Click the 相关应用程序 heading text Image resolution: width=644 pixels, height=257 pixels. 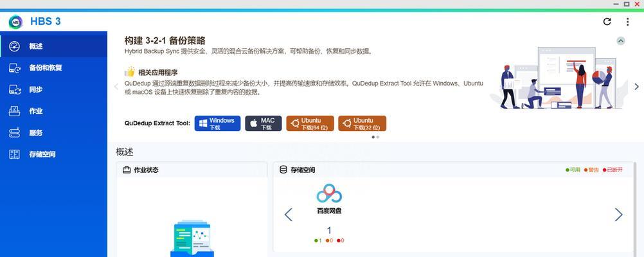click(x=157, y=73)
